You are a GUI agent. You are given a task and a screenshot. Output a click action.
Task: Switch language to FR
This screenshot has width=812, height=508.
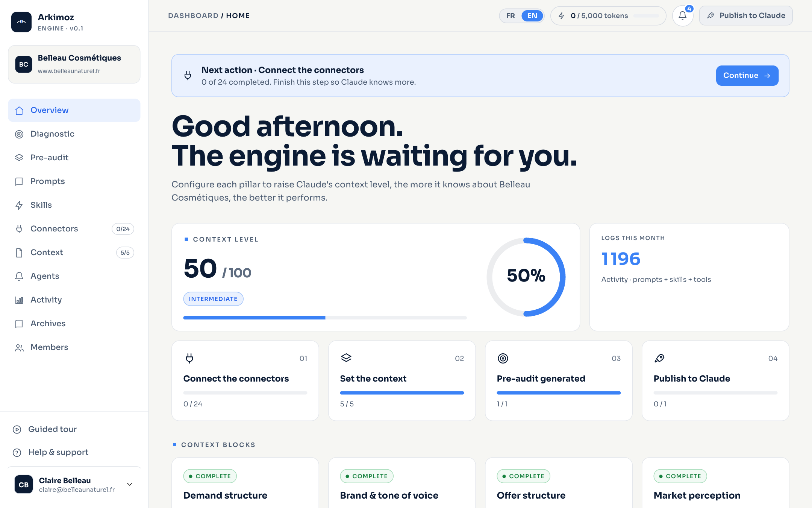(x=511, y=16)
